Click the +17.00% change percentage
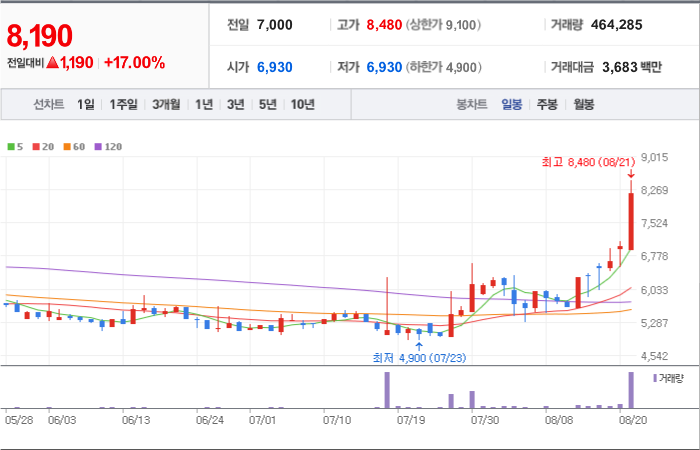The height and width of the screenshot is (450, 700). coord(134,63)
